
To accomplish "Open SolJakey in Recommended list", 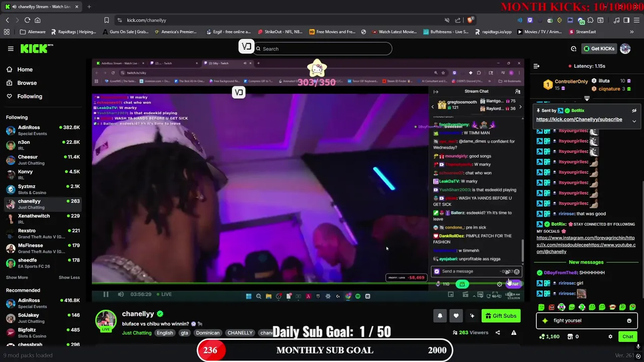I will [x=43, y=318].
